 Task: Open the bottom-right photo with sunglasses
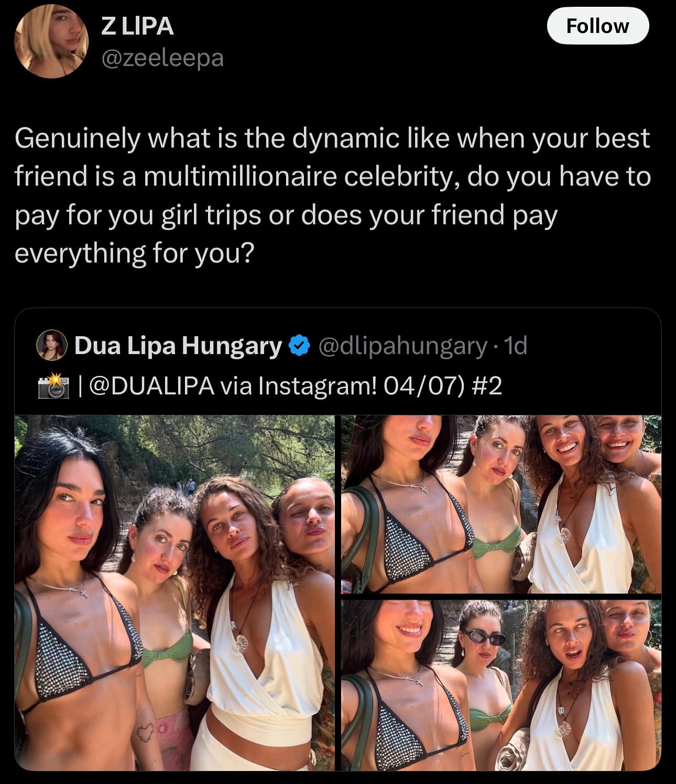[x=501, y=685]
